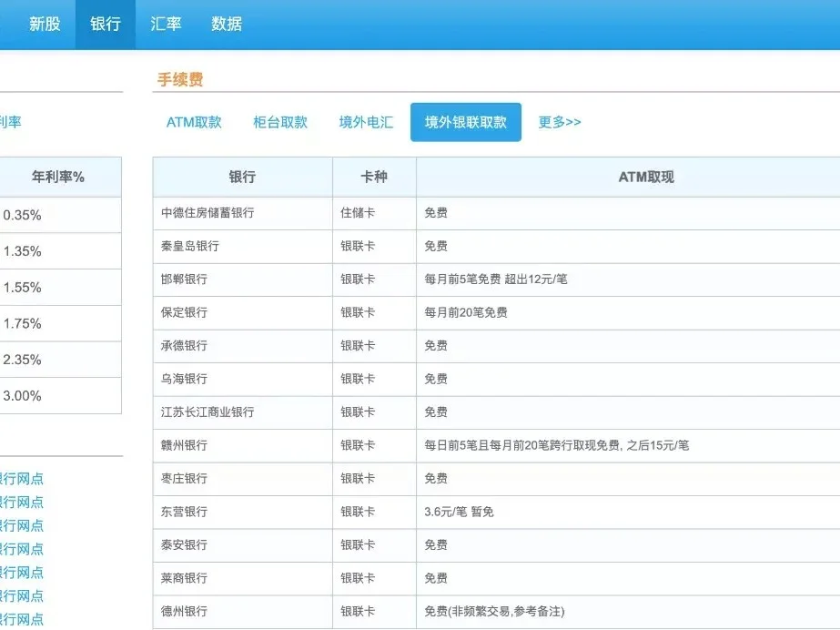Click the 枣庄银行 row name
The height and width of the screenshot is (630, 840).
184,478
